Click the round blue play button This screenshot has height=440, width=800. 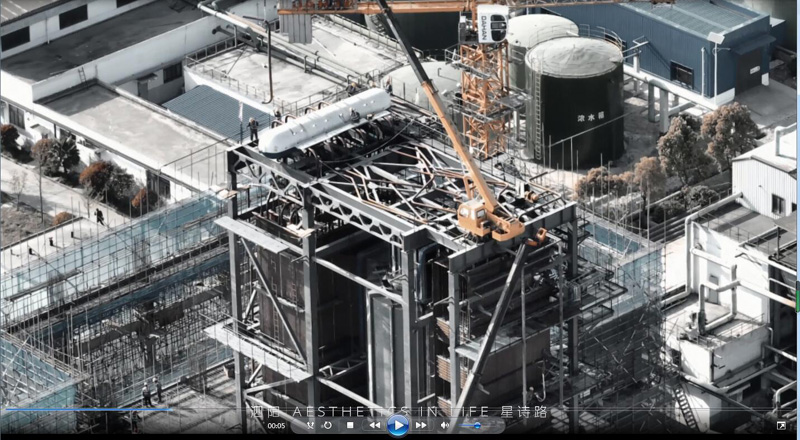pyautogui.click(x=398, y=425)
